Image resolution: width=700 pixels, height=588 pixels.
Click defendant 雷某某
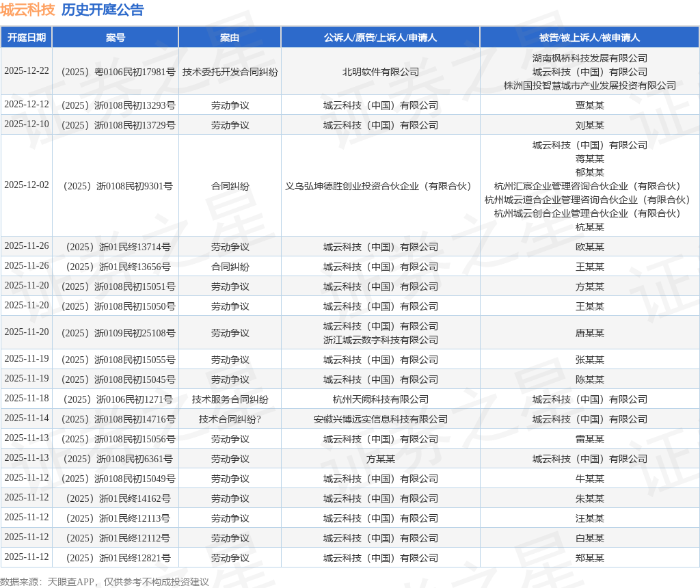pyautogui.click(x=590, y=439)
